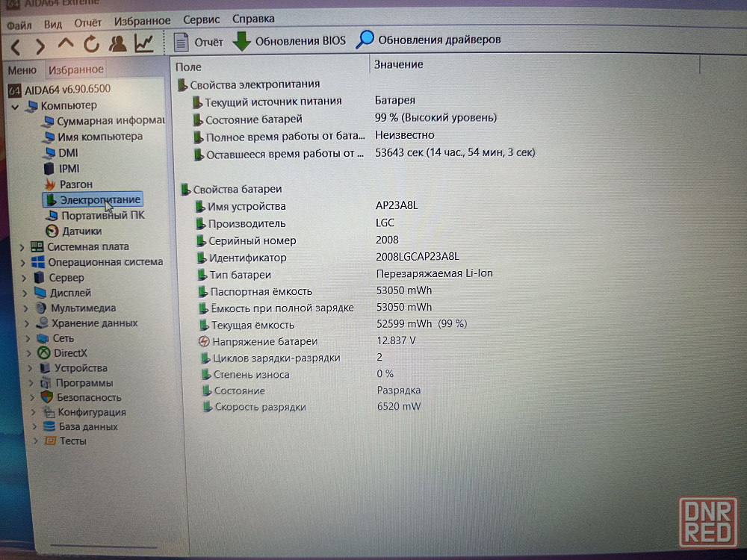Screen dimensions: 747x560
Task: Click the Up level arrow icon
Action: 66,44
